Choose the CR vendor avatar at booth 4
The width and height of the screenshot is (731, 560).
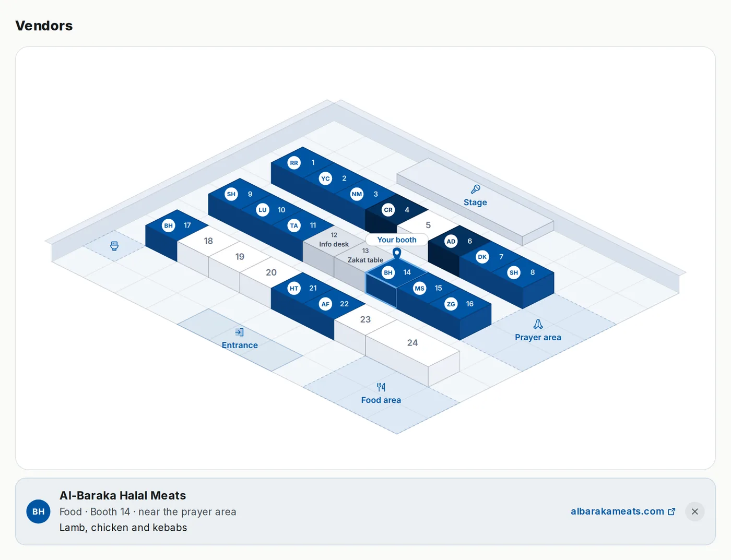388,210
